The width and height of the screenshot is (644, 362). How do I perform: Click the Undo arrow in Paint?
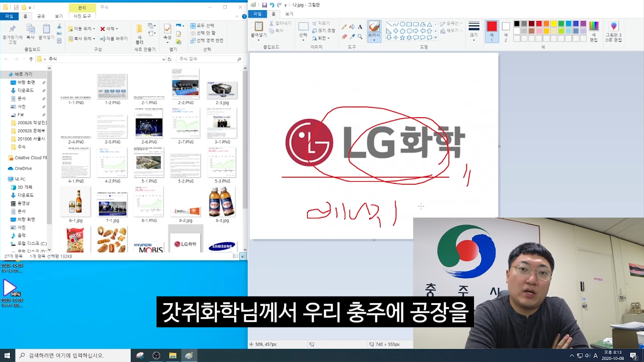[272, 5]
